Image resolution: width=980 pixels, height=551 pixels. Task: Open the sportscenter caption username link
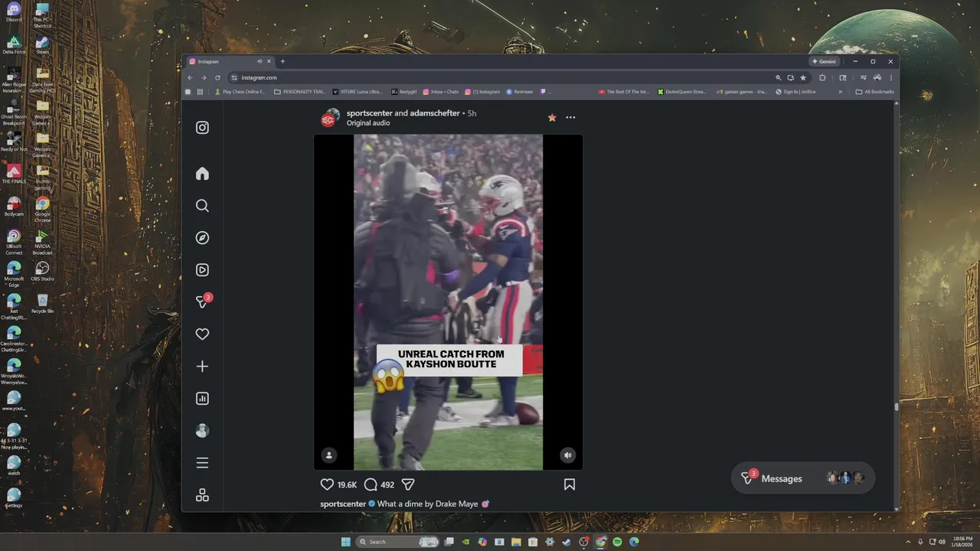(x=343, y=504)
